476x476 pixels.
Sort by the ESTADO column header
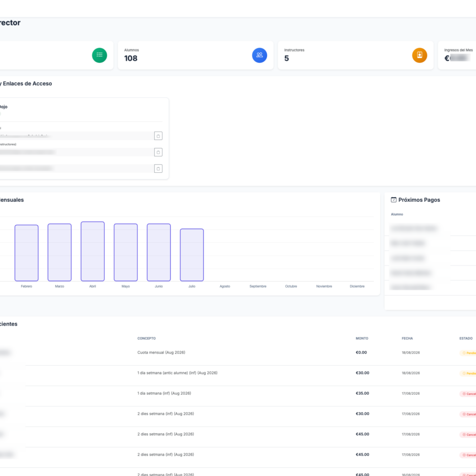point(466,338)
